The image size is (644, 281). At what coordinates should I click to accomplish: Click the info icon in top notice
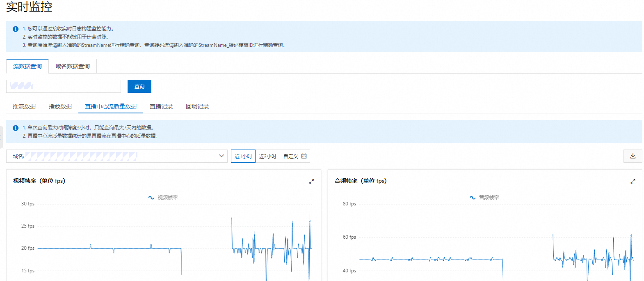16,29
